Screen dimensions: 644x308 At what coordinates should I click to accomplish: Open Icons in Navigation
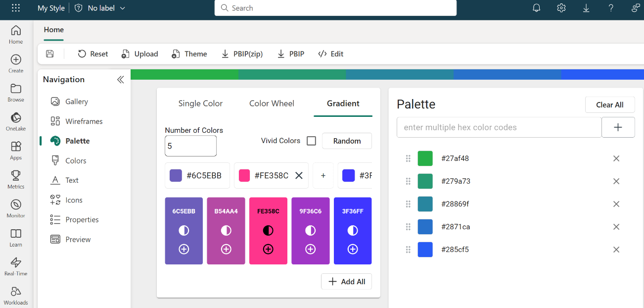click(x=67, y=200)
